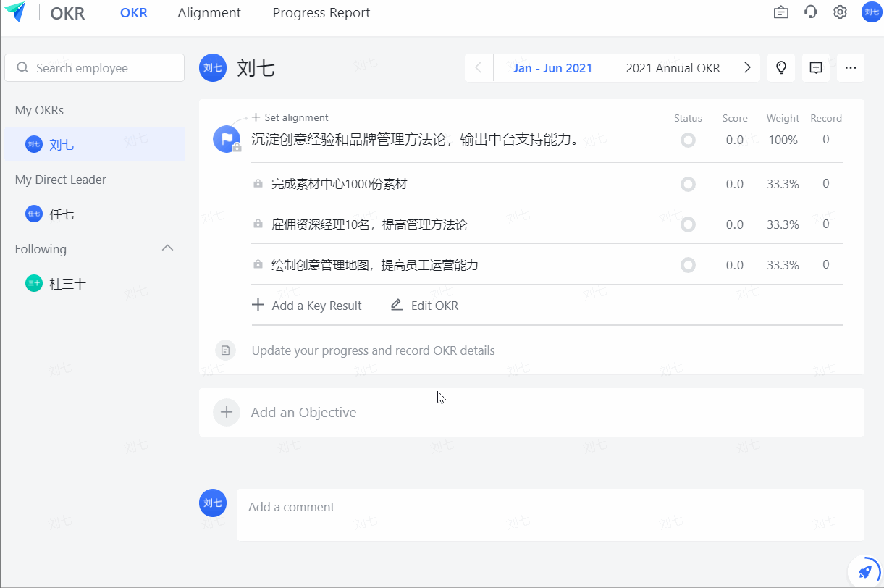Click the progress record note icon

pyautogui.click(x=225, y=350)
